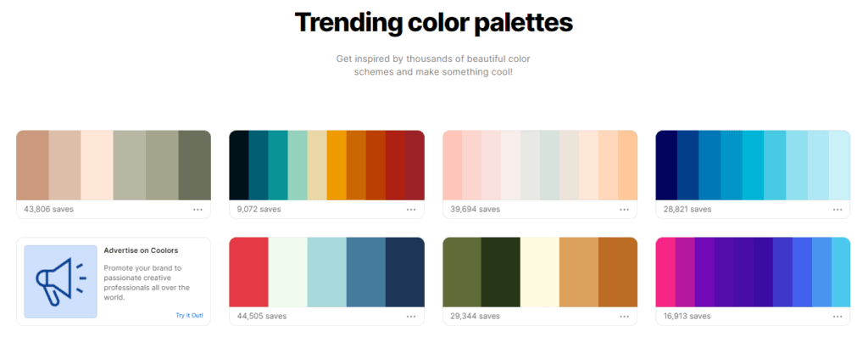Open more options for the 16,913 saves palette
This screenshot has height=337, width=868.
tap(837, 317)
